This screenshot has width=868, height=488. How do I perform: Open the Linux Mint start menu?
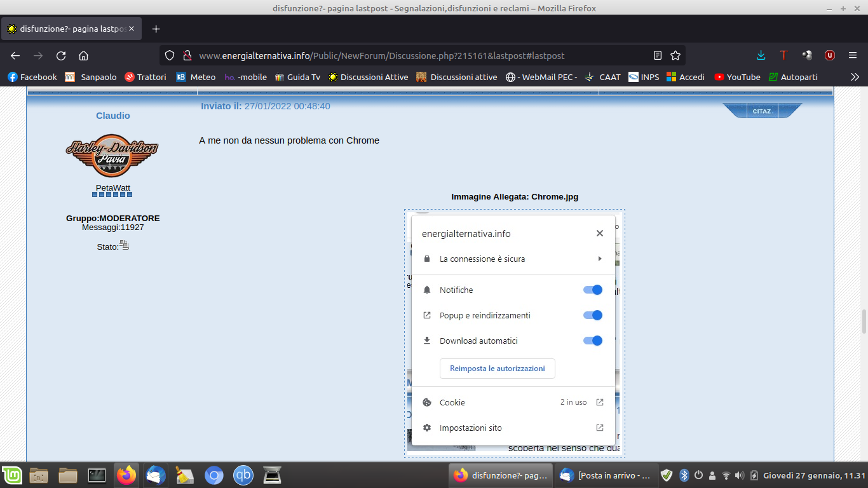point(11,475)
